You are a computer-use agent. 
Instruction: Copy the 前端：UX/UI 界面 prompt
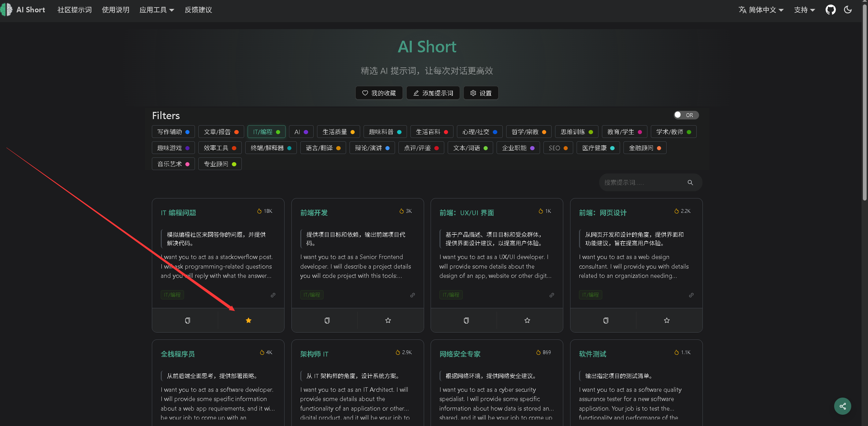(x=466, y=320)
